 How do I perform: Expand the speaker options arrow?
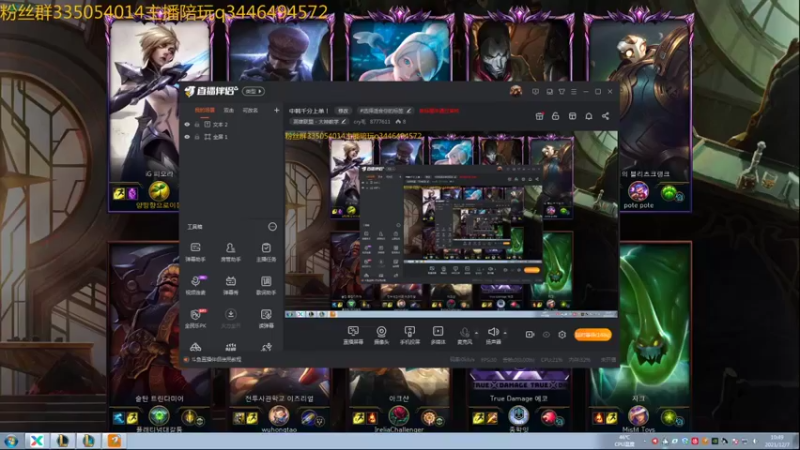coord(505,333)
